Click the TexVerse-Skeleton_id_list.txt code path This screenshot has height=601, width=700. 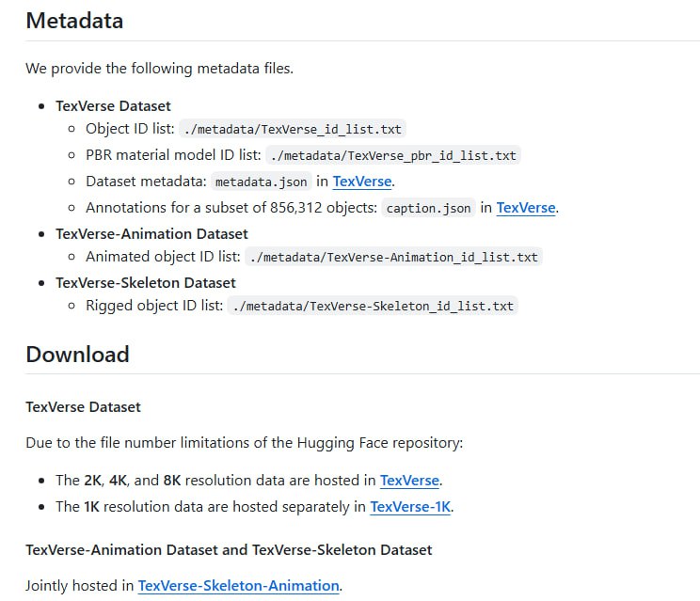tap(373, 306)
